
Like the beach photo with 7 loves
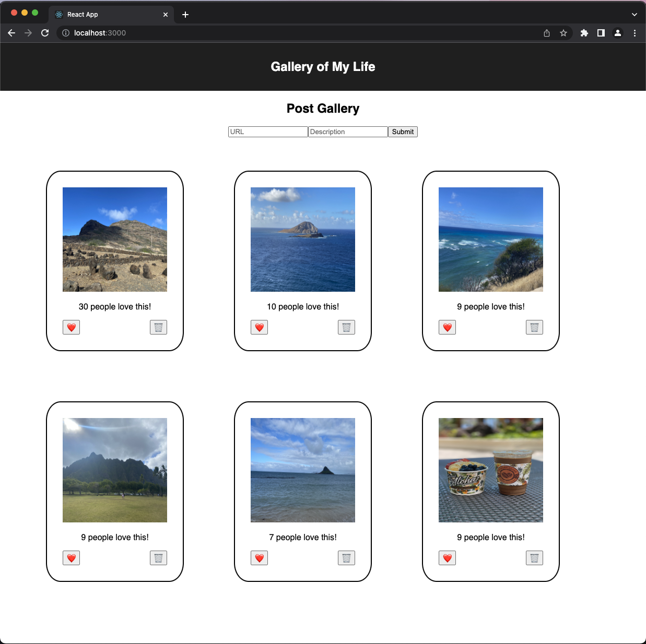coord(259,557)
